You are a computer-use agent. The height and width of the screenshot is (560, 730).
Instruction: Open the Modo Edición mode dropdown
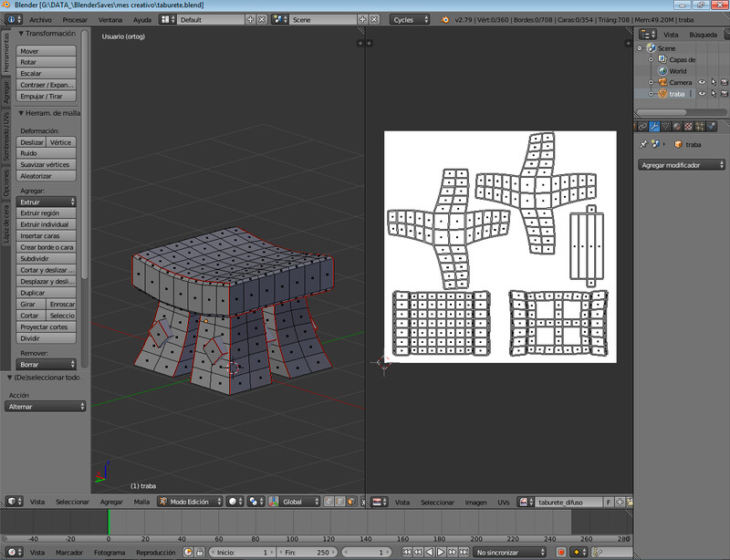[x=189, y=502]
